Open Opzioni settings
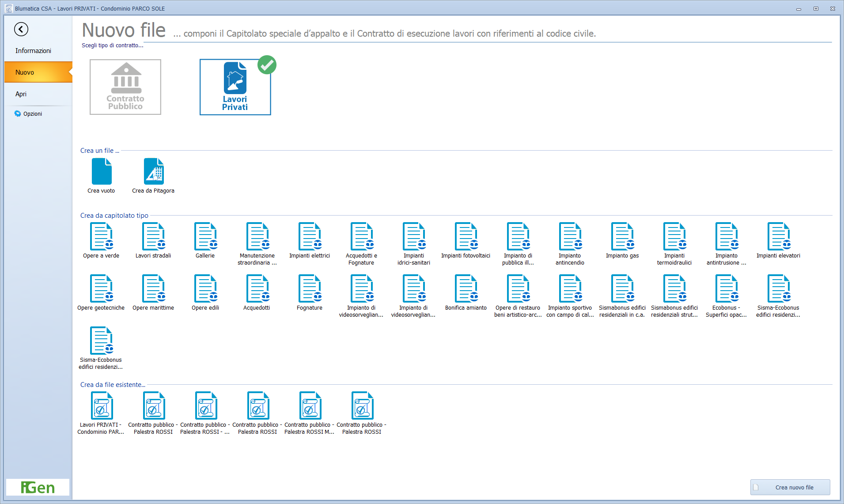 (32, 114)
